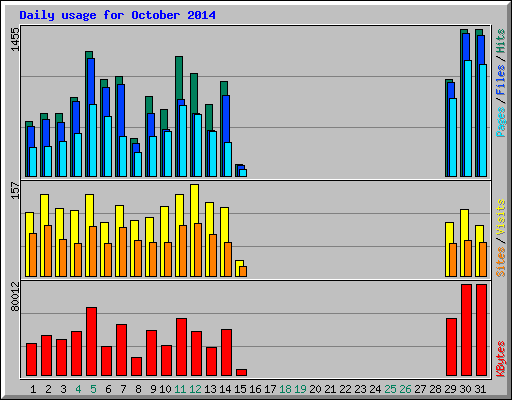Click the cyan 'Pages' legend label
This screenshot has width=512, height=400.
tap(501, 122)
